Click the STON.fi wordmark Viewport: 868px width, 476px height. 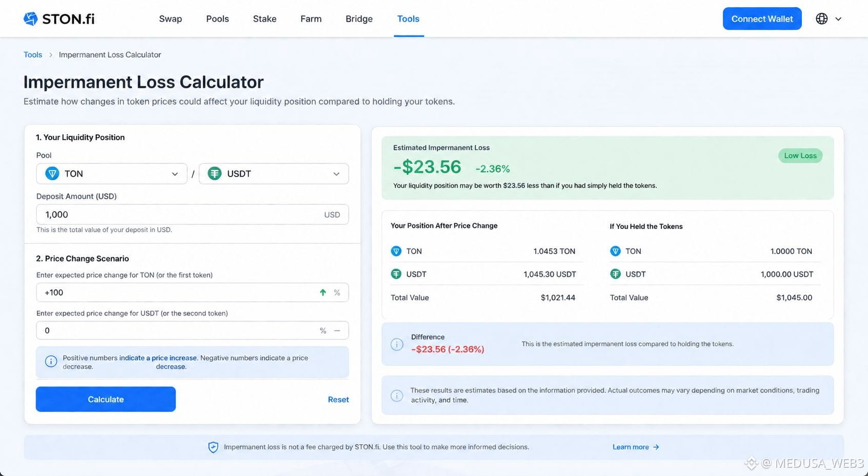[68, 19]
